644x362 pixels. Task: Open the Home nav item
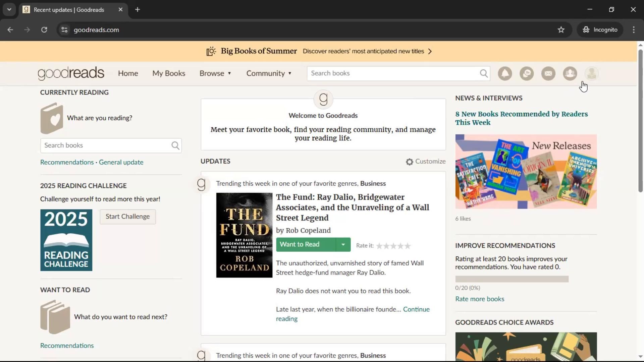pos(128,73)
